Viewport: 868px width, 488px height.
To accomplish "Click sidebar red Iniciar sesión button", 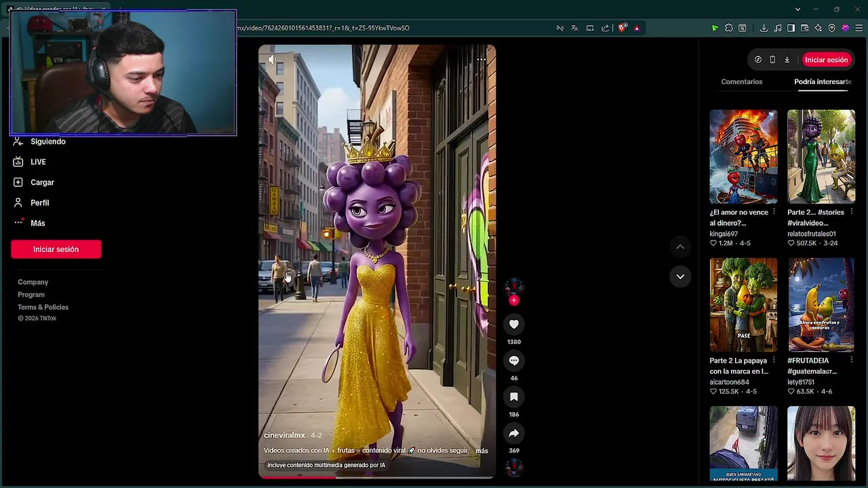I will tap(56, 249).
